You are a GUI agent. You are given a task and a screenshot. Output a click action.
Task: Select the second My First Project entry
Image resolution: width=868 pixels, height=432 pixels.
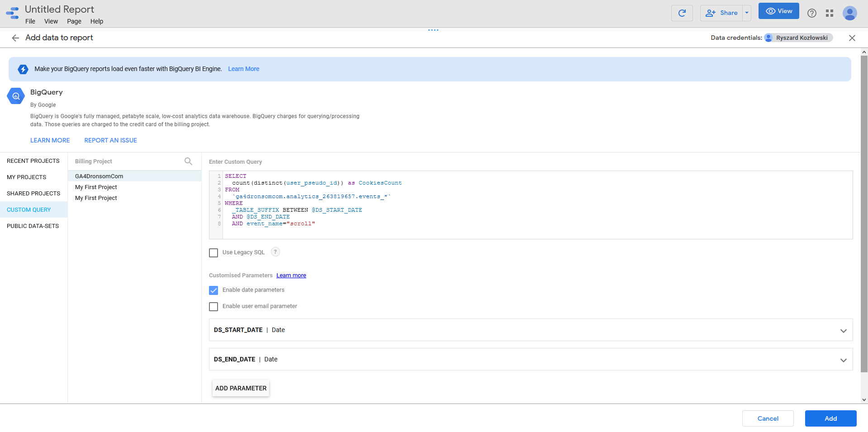134,198
